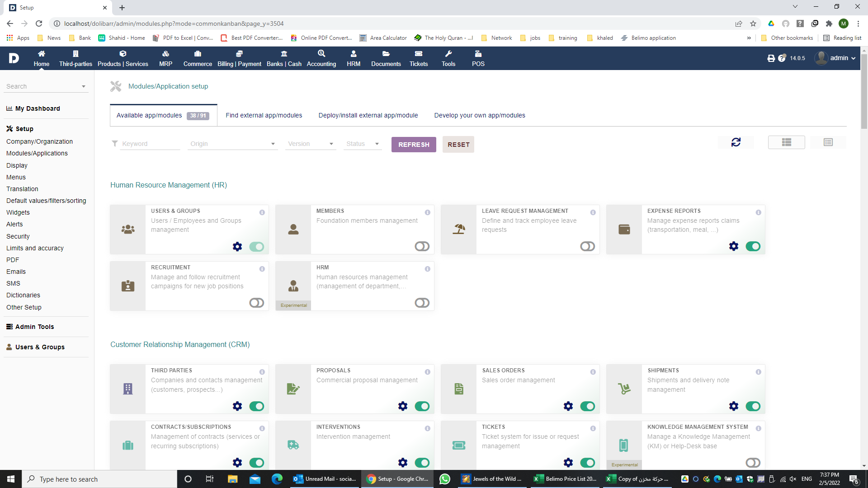This screenshot has width=868, height=488.
Task: Click info icon on Members module card
Action: point(427,212)
